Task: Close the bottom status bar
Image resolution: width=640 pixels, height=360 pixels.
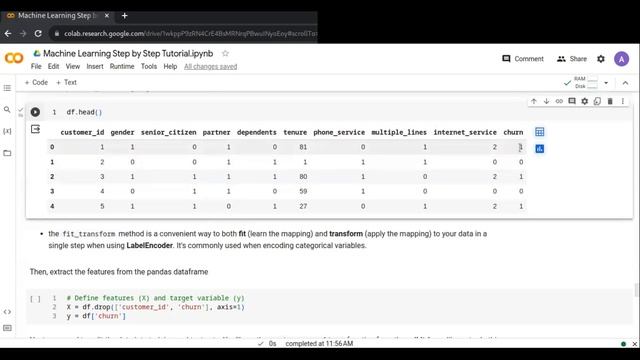Action: [x=634, y=344]
